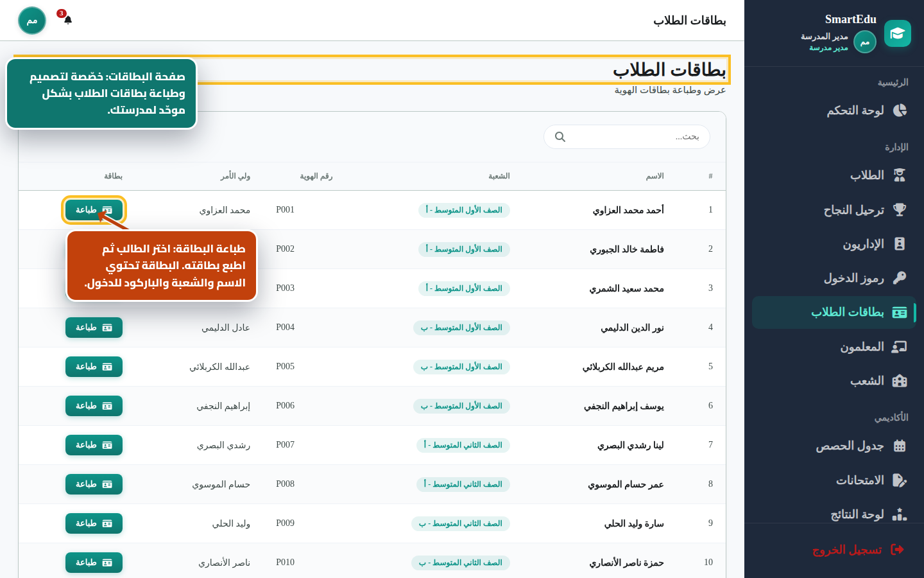This screenshot has height=578, width=924.
Task: Click the ترحيل النجاح trophy icon
Action: (900, 209)
